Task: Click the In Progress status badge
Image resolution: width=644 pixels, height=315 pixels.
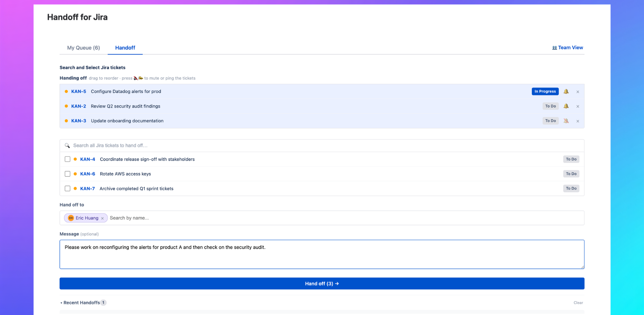Action: [545, 91]
